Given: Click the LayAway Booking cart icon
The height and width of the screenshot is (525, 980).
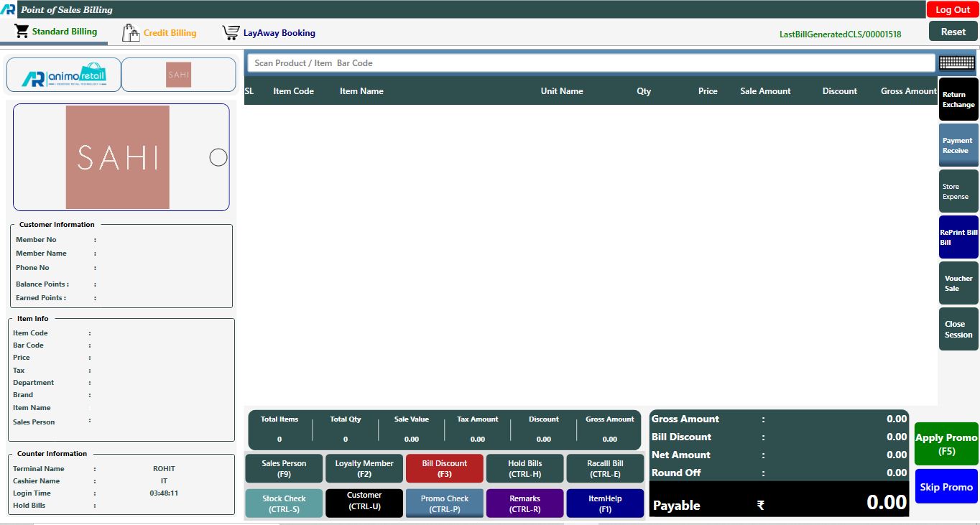Looking at the screenshot, I should click(231, 33).
